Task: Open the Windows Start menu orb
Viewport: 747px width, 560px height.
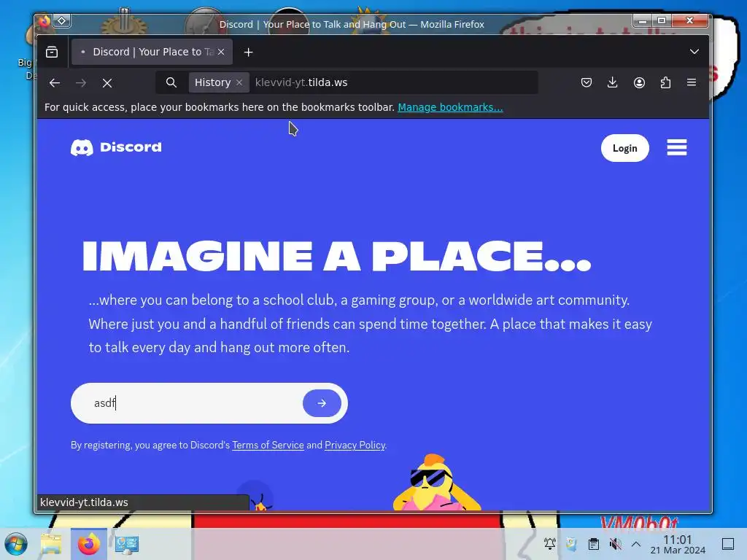Action: (x=16, y=544)
